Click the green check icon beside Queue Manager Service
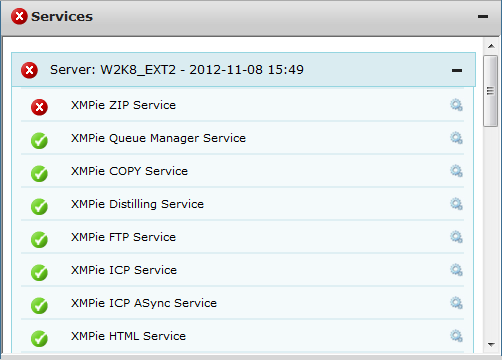Image resolution: width=504 pixels, height=361 pixels. click(x=39, y=141)
